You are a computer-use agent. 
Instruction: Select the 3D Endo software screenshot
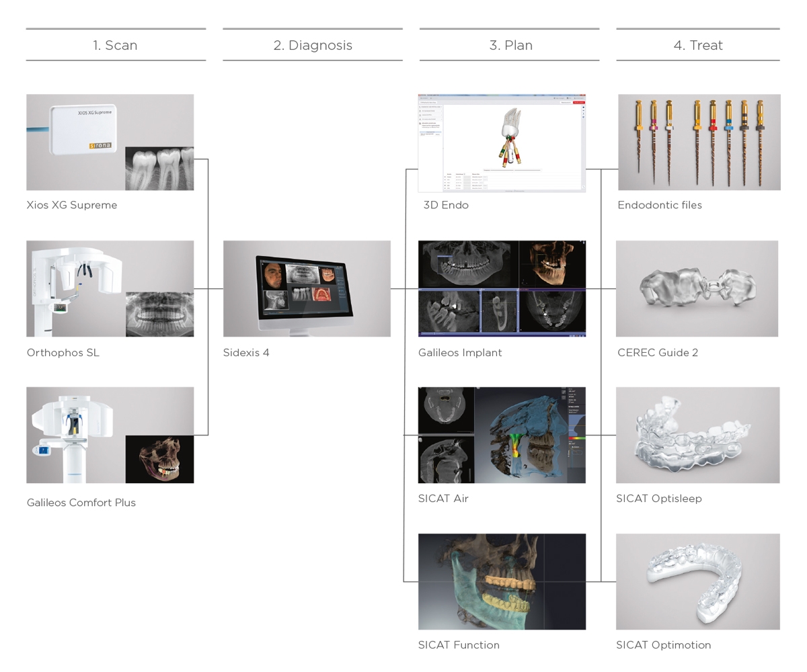[502, 143]
